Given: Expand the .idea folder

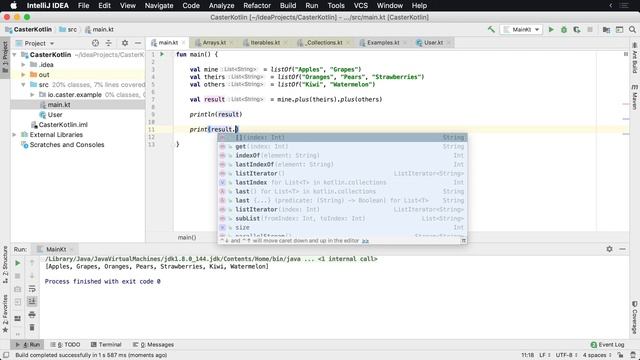Looking at the screenshot, I should click(24, 64).
